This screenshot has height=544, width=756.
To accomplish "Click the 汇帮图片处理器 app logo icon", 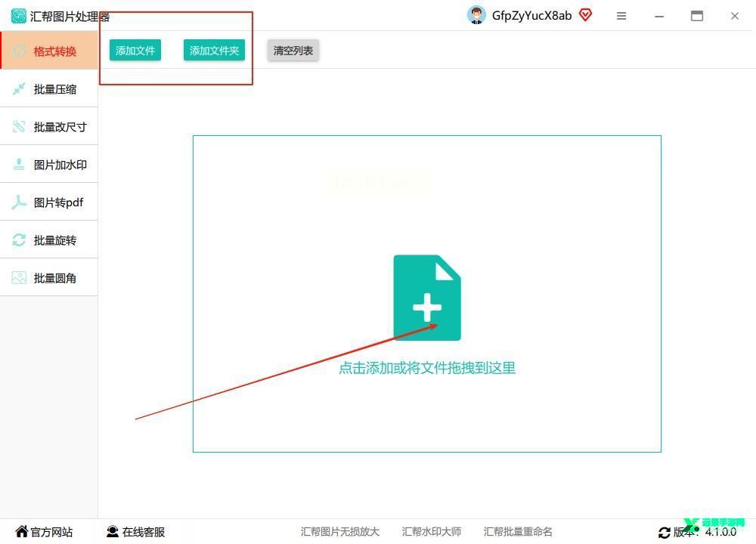I will point(19,16).
